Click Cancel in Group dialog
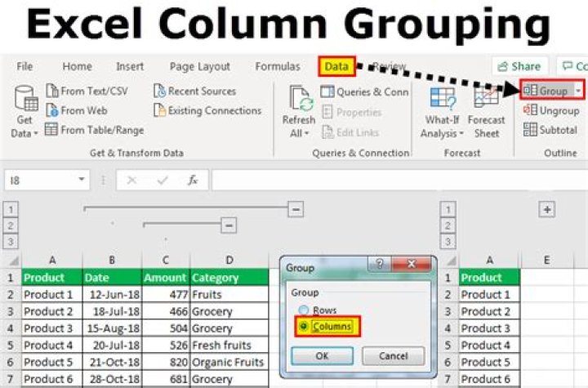This screenshot has width=588, height=388. [x=393, y=355]
